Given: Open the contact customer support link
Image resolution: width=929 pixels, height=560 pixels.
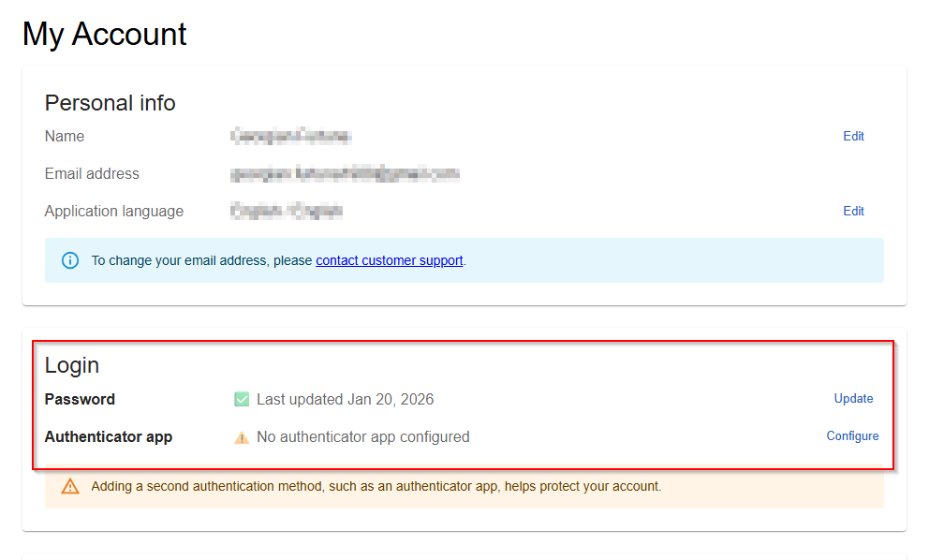Looking at the screenshot, I should point(390,261).
